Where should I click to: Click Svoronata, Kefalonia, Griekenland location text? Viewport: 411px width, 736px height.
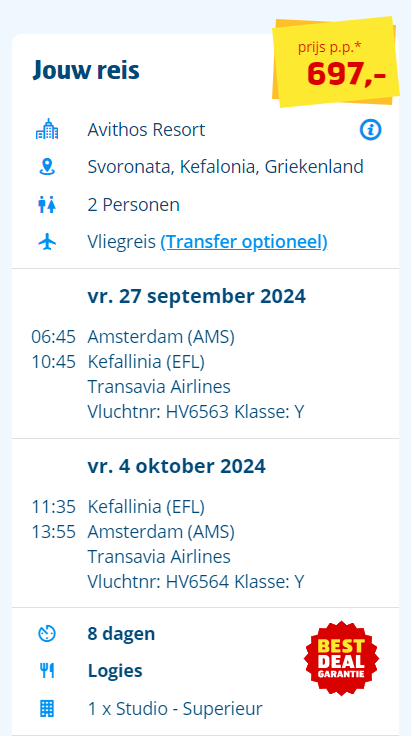click(225, 167)
